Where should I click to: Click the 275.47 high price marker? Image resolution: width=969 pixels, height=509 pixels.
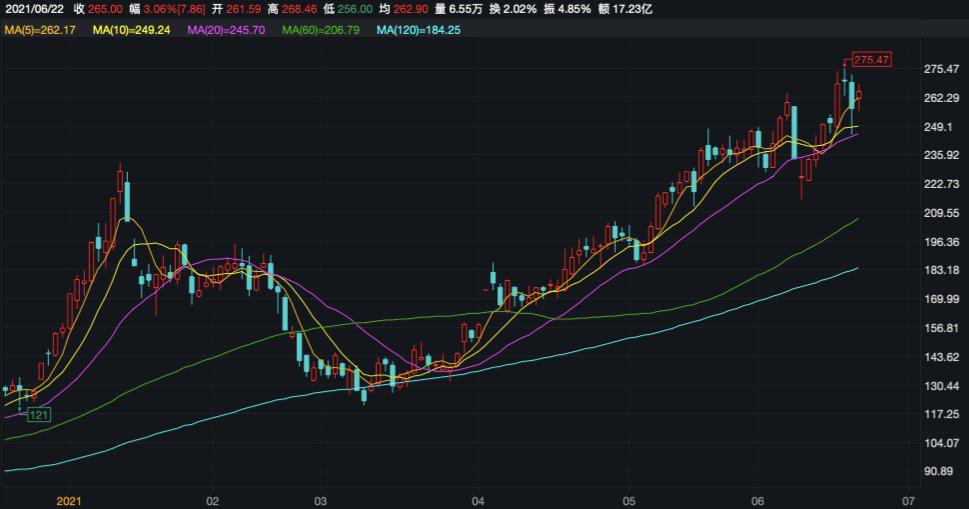[871, 60]
